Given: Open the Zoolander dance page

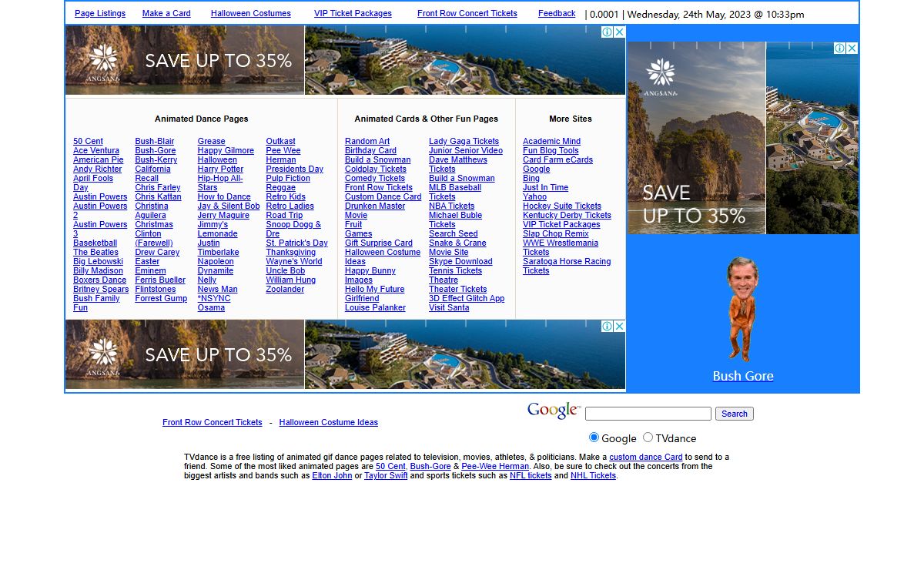Looking at the screenshot, I should [x=285, y=289].
